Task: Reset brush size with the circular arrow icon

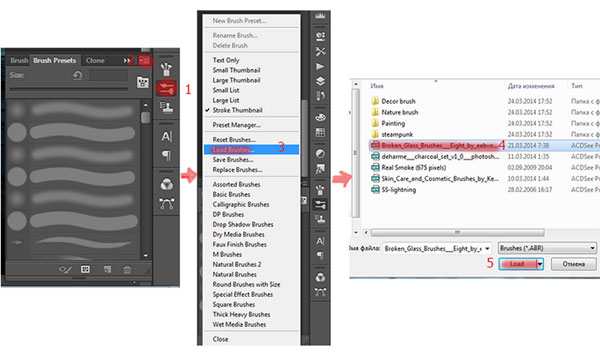Action: (x=78, y=75)
